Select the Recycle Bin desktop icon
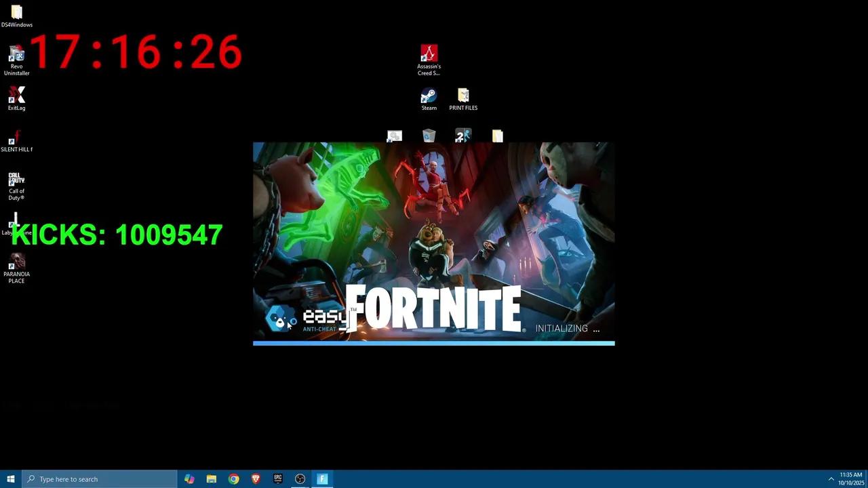Image resolution: width=868 pixels, height=488 pixels. coord(429,136)
